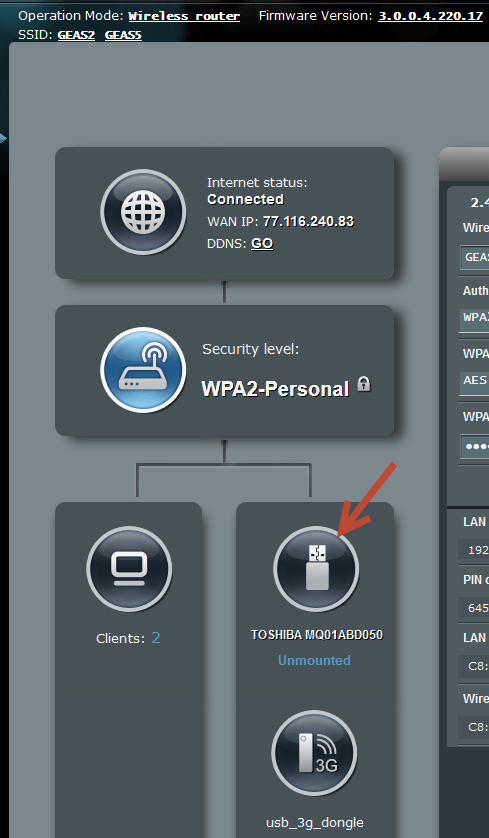Image resolution: width=489 pixels, height=838 pixels.
Task: Open firmware version 3.0.0.4.220.17 link
Action: [431, 16]
